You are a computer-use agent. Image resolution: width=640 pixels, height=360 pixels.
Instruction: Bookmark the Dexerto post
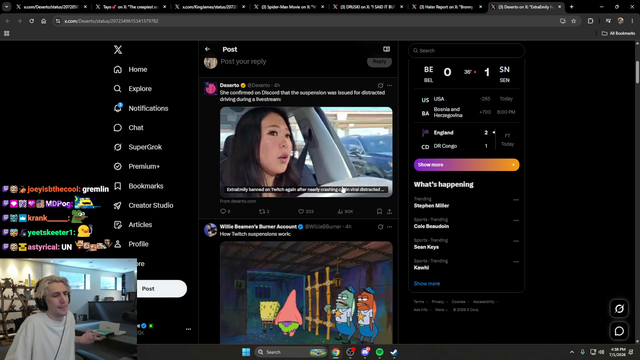379,211
